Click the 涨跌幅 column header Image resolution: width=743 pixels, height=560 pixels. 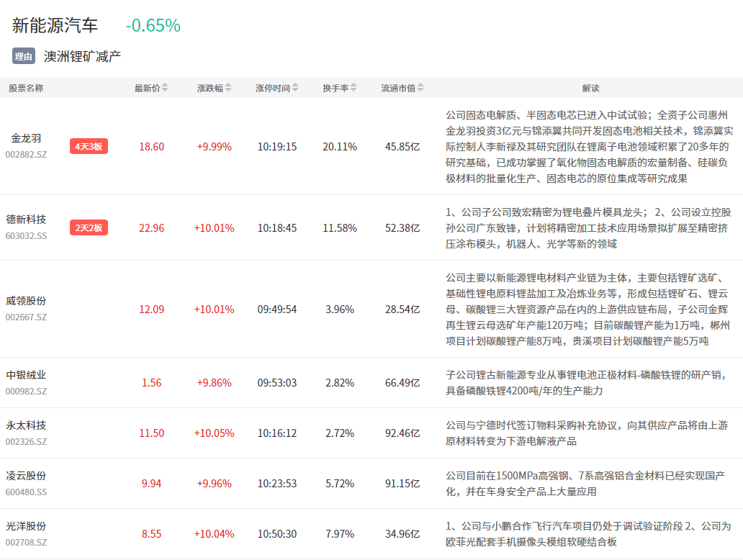point(210,88)
